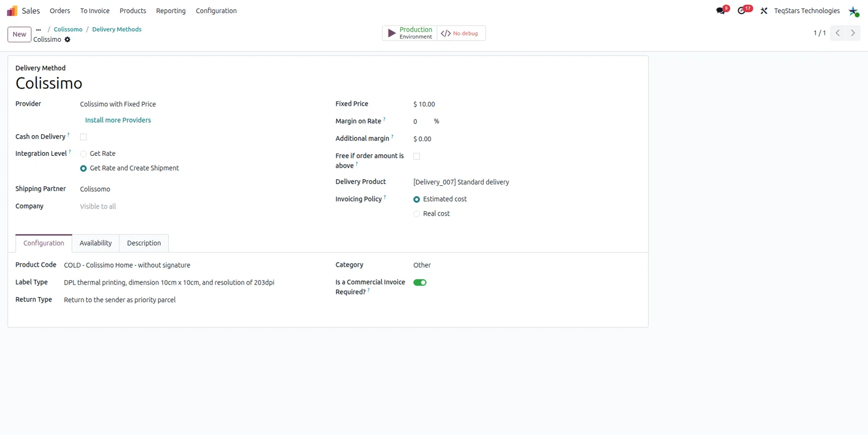Screen dimensions: 868x435
Task: Click the wrench tools icon in navbar
Action: pos(764,11)
